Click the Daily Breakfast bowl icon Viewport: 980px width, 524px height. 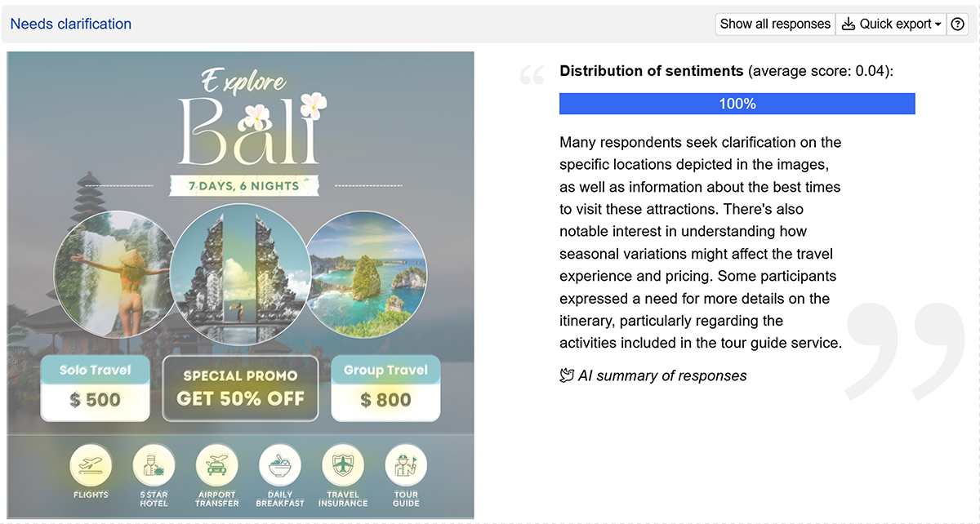pyautogui.click(x=280, y=467)
